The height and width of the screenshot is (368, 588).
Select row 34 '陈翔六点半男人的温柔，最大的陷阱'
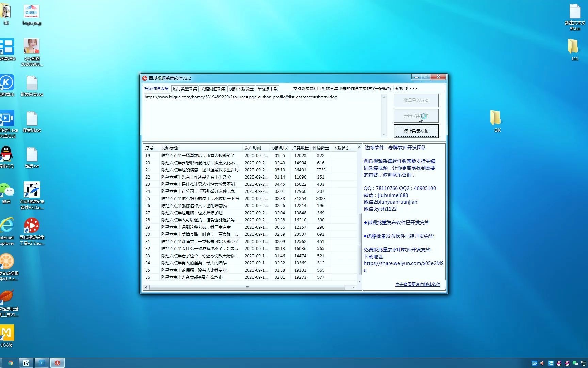point(250,263)
